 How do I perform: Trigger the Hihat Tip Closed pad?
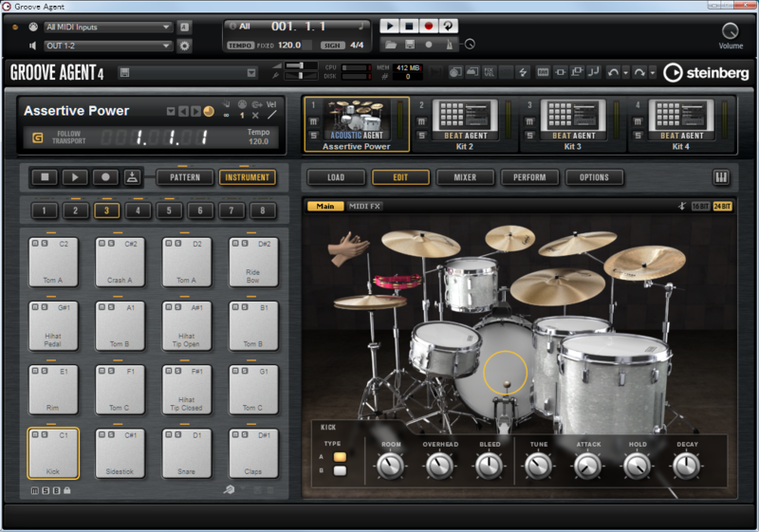coord(186,390)
